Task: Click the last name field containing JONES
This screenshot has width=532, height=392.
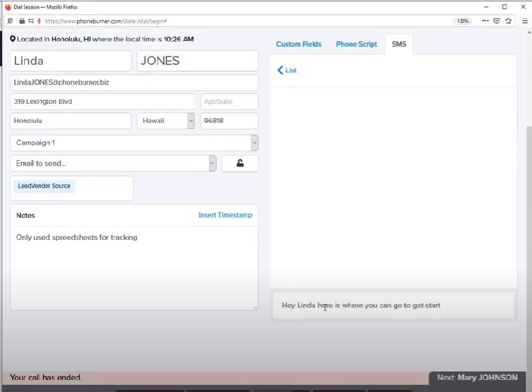Action: [x=198, y=61]
